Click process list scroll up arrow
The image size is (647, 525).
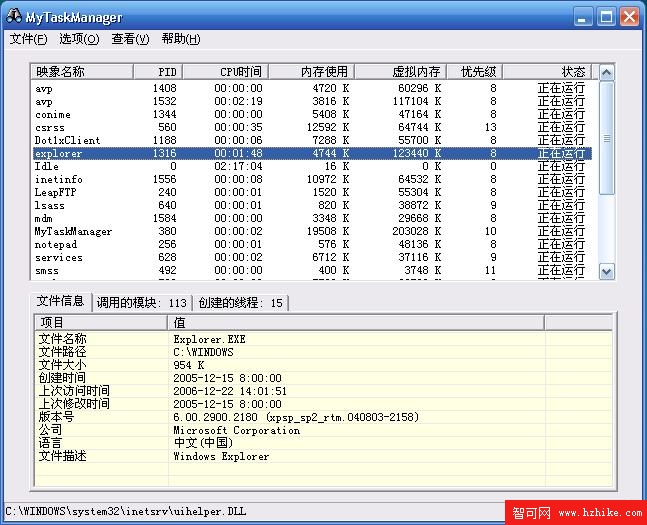pos(606,73)
